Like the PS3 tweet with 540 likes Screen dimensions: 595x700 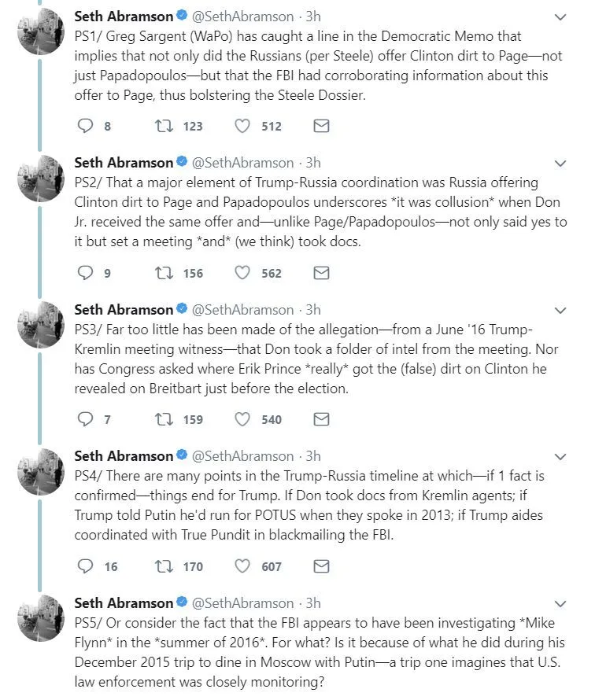tap(243, 419)
